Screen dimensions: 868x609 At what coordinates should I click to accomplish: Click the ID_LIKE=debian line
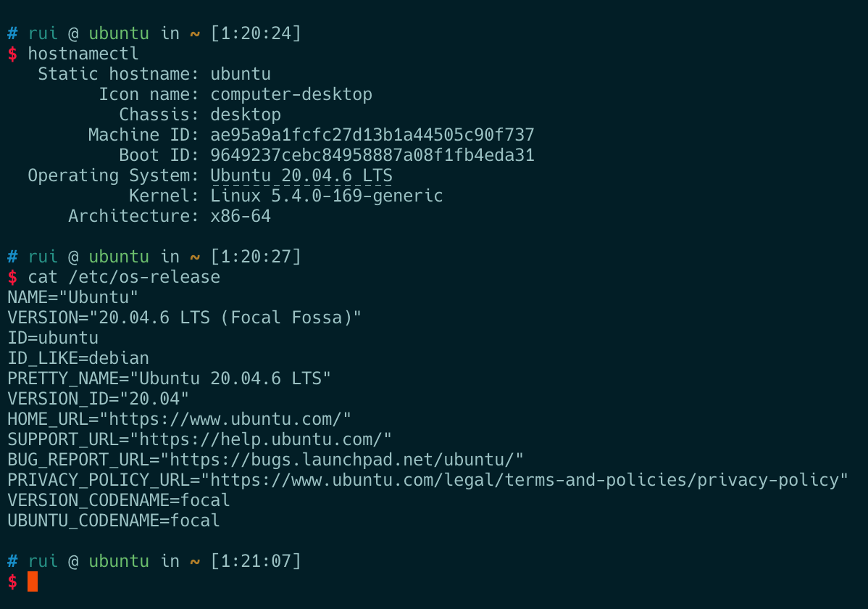coord(78,358)
